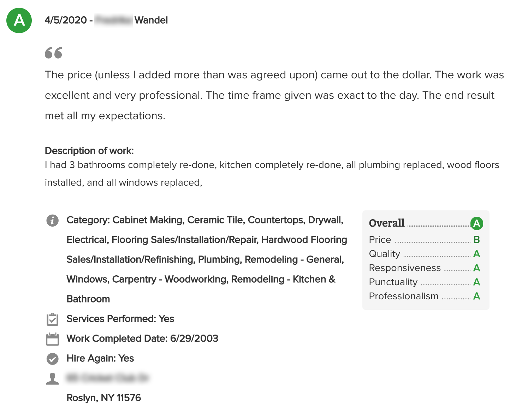Click the clipboard check icon for Services Performed
This screenshot has width=522, height=420.
point(53,319)
